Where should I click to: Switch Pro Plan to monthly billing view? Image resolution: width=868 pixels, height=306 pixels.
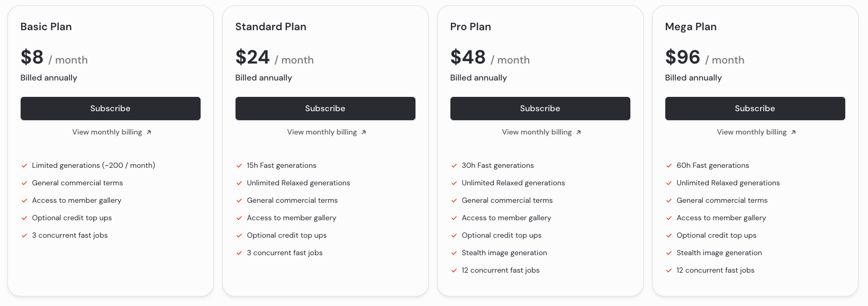(537, 132)
